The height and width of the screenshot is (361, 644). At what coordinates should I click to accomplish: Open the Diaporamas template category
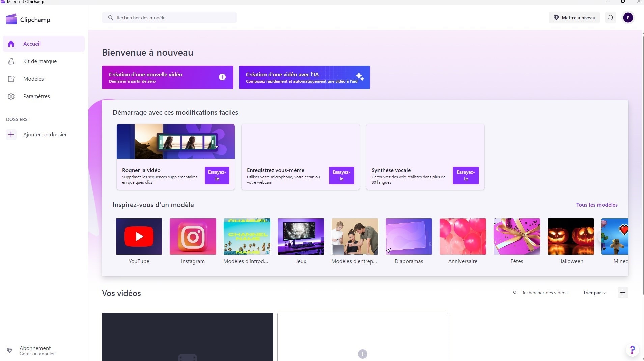(409, 237)
